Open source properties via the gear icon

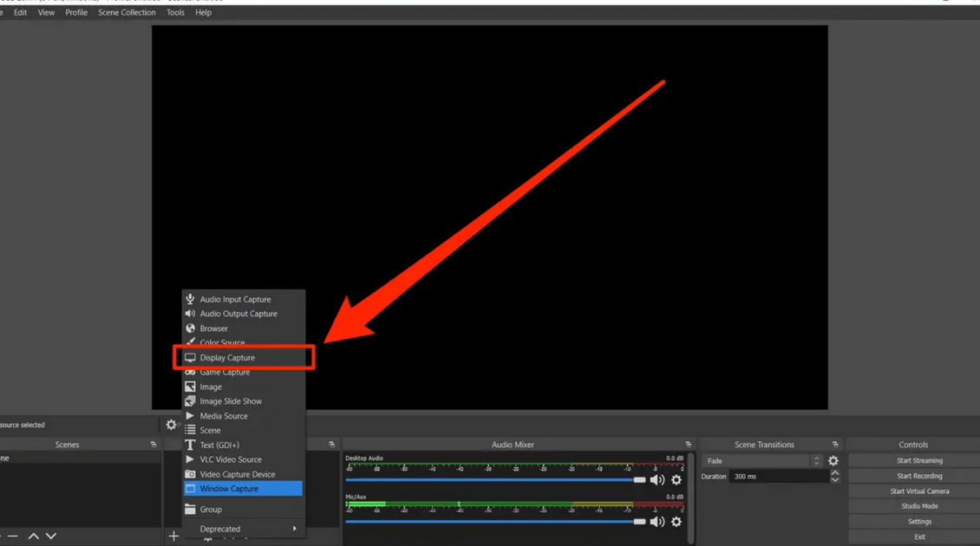pyautogui.click(x=172, y=425)
